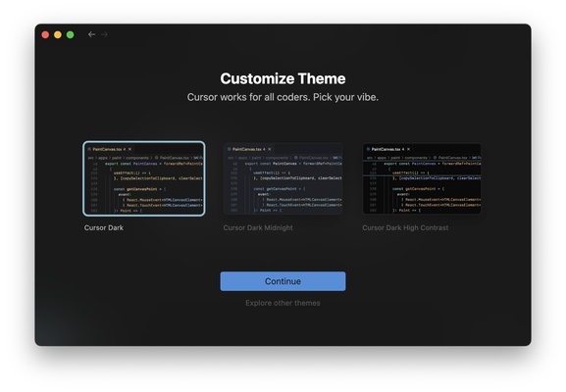Go back using the left arrow
Screen dimensions: 566x392
click(x=91, y=34)
